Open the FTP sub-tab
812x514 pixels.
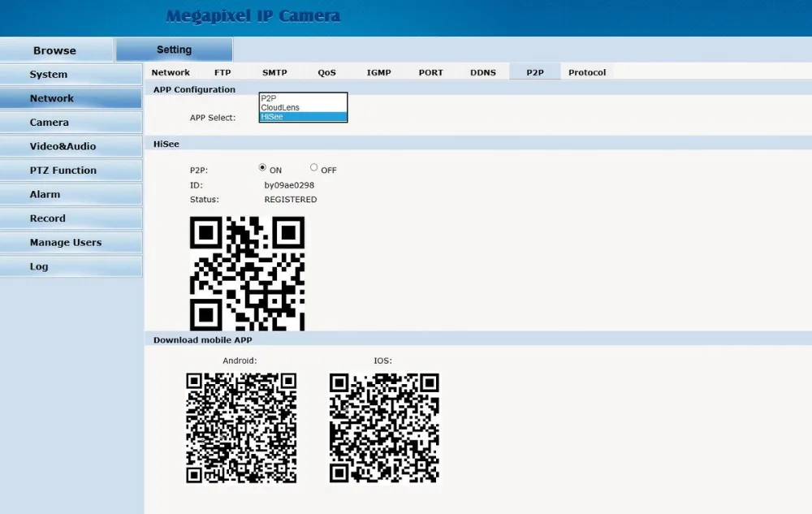pos(222,72)
